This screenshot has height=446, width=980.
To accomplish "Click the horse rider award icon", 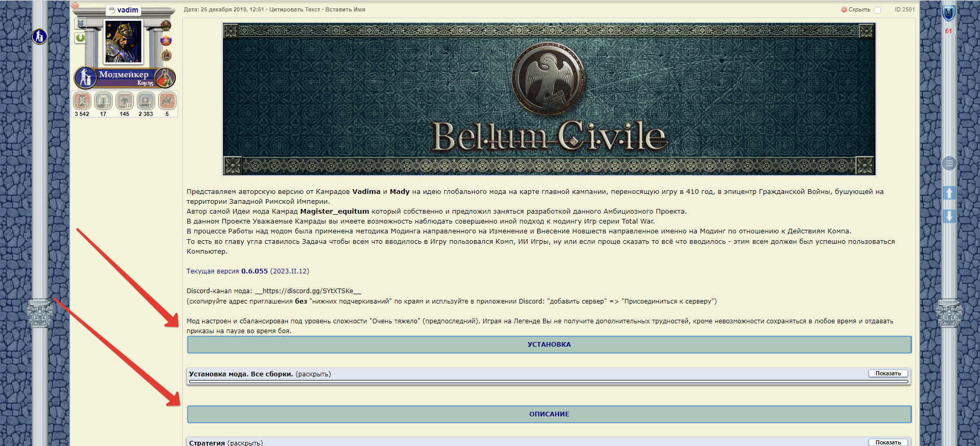I will coord(167,101).
